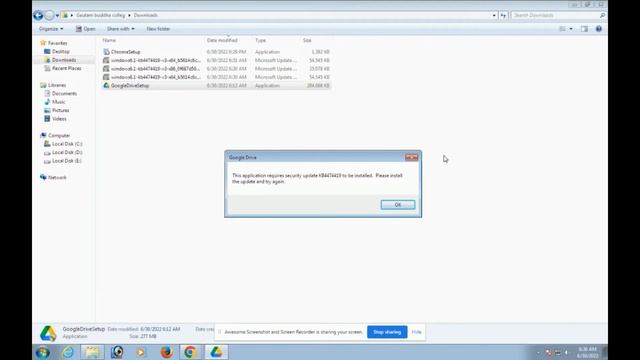Viewport: 640px width, 360px height.
Task: Refresh the folder with the refresh button
Action: [x=503, y=16]
